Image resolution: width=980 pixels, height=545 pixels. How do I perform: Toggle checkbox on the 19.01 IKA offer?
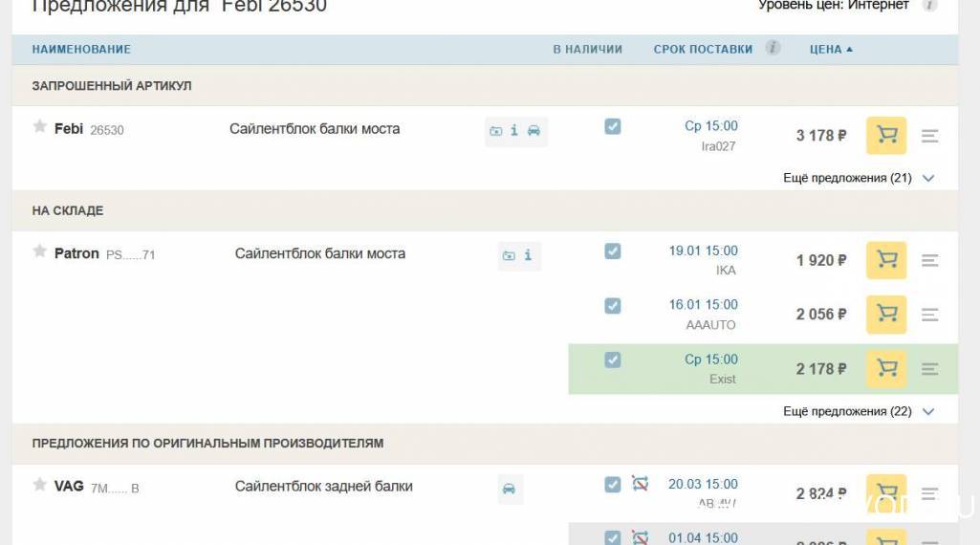coord(613,251)
